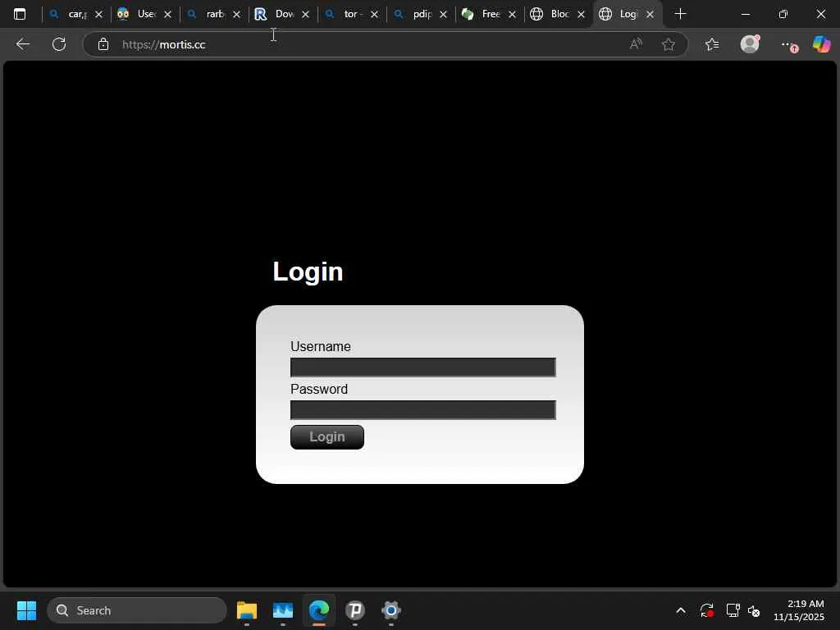Submit the form with the Login button
Image resolution: width=840 pixels, height=630 pixels.
pyautogui.click(x=326, y=437)
